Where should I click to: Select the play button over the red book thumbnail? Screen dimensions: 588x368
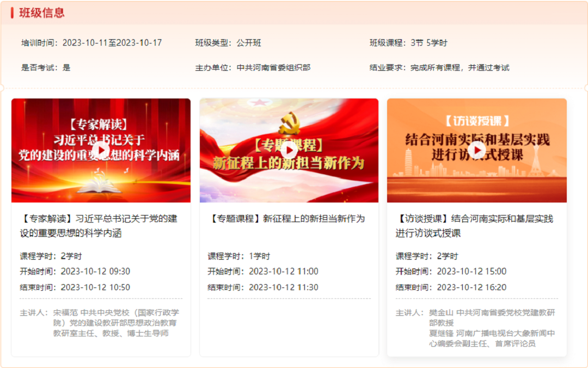pos(101,151)
